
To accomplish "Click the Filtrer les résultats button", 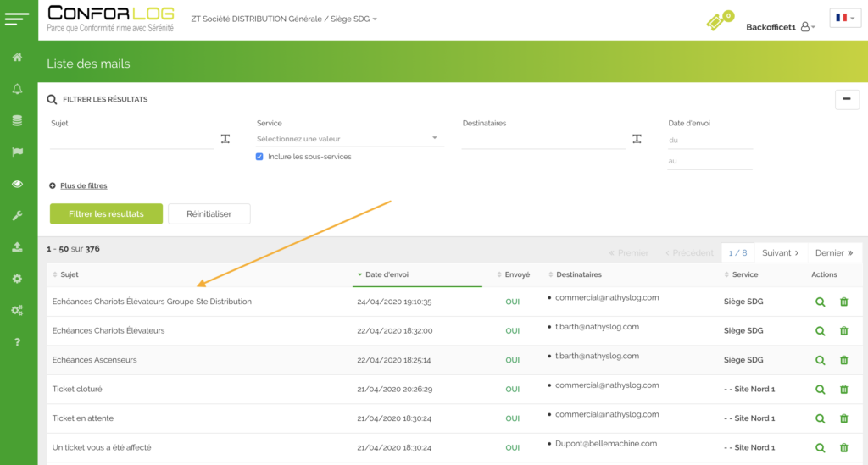I will click(x=106, y=213).
